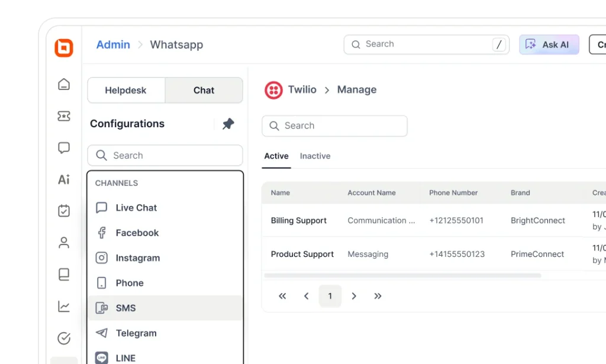The image size is (606, 364).
Task: Open the Facebook channel
Action: (x=165, y=233)
